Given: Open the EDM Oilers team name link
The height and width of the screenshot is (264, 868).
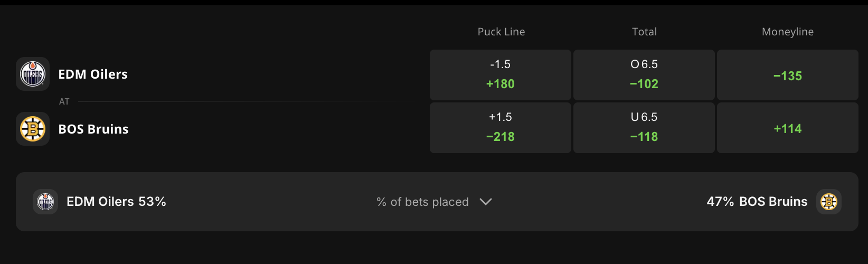Looking at the screenshot, I should [x=93, y=74].
